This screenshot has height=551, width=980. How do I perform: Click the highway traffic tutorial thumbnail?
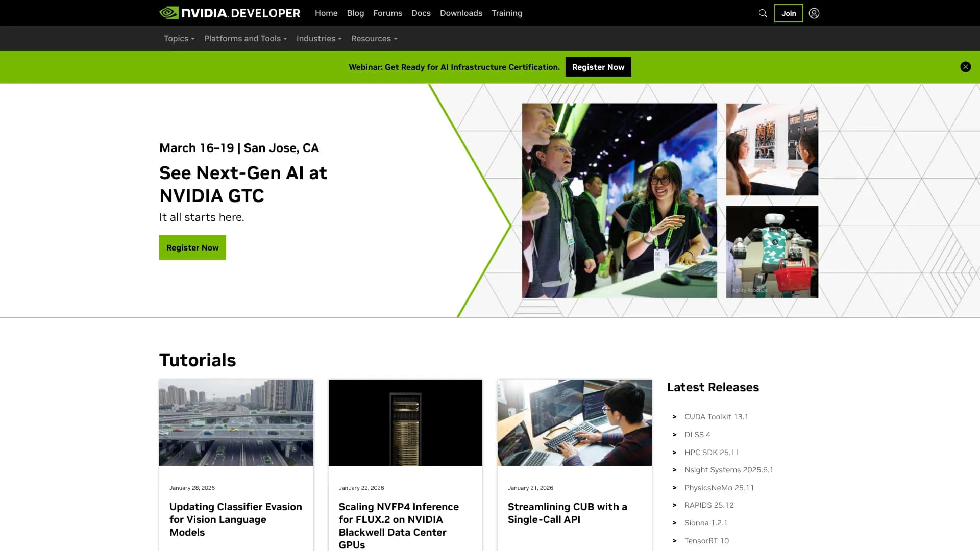pos(236,422)
